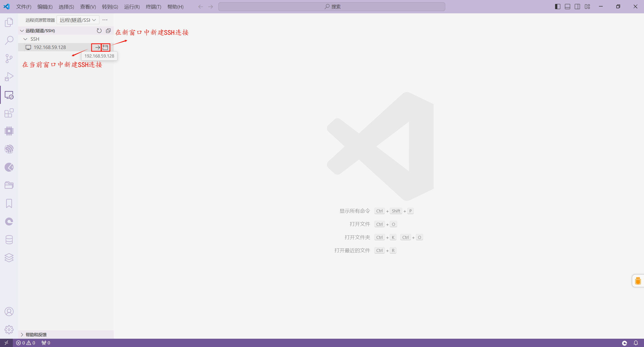The height and width of the screenshot is (347, 644).
Task: Open the Espressif swirl icon view
Action: coord(9,149)
